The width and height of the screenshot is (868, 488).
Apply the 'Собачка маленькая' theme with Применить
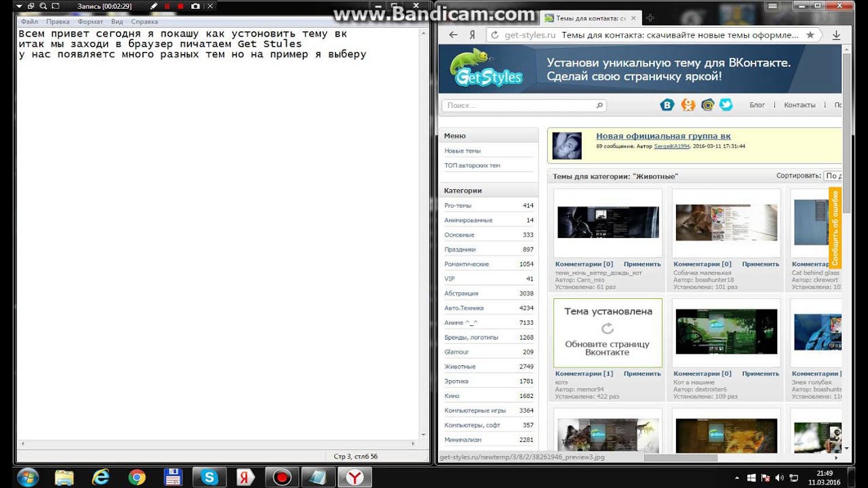point(760,264)
